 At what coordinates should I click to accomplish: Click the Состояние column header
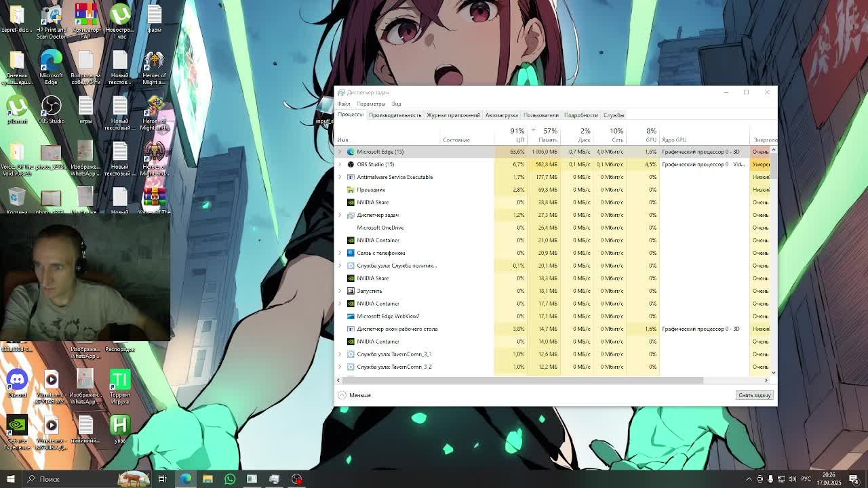click(467, 135)
